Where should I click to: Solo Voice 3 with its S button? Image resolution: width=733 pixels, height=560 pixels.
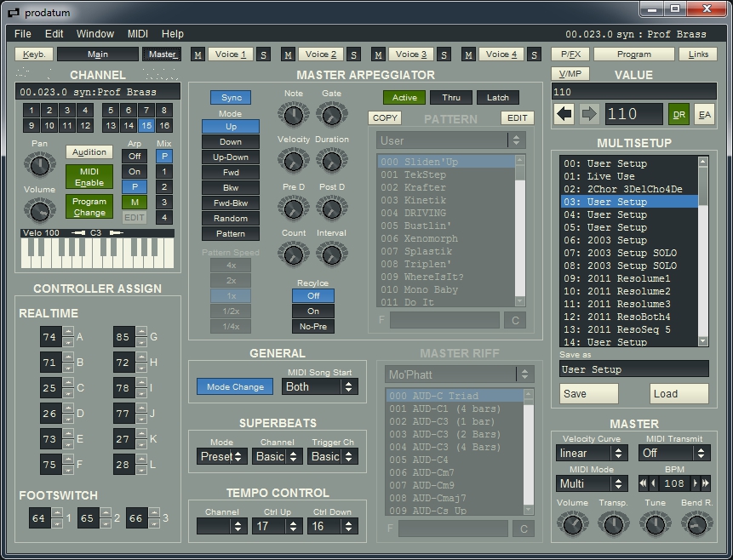coord(444,54)
